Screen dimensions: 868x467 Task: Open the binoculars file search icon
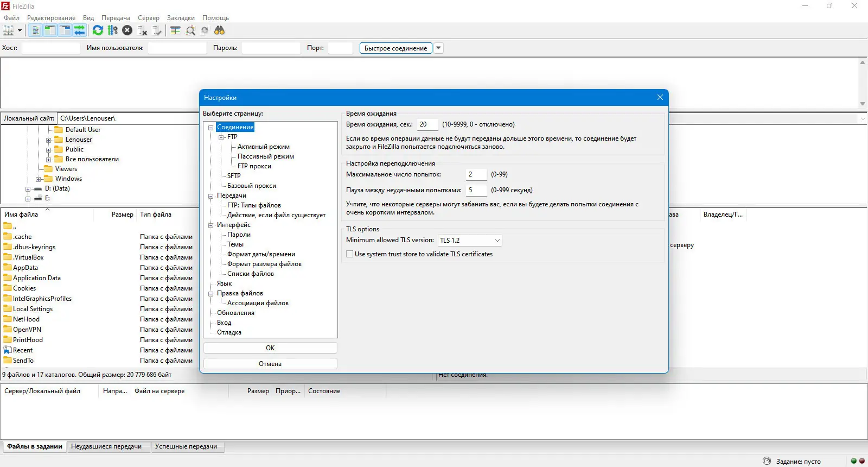click(x=219, y=30)
